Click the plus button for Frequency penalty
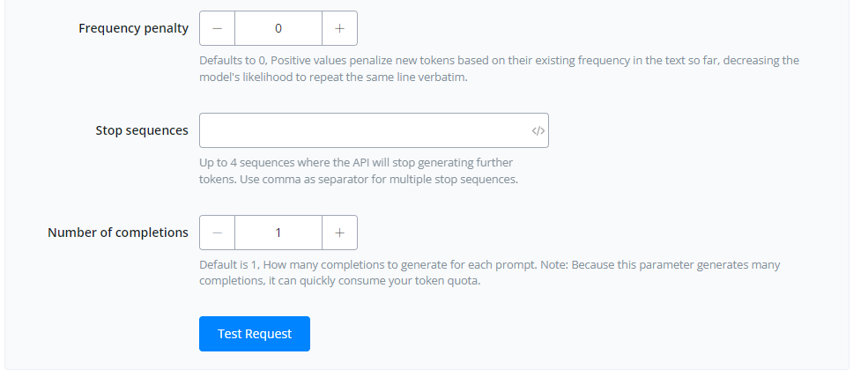Viewport: 868px width, 377px height. pos(339,28)
